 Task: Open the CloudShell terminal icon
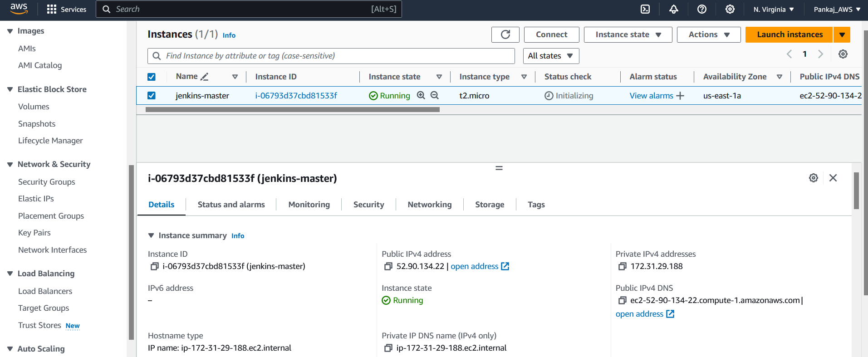(x=645, y=9)
